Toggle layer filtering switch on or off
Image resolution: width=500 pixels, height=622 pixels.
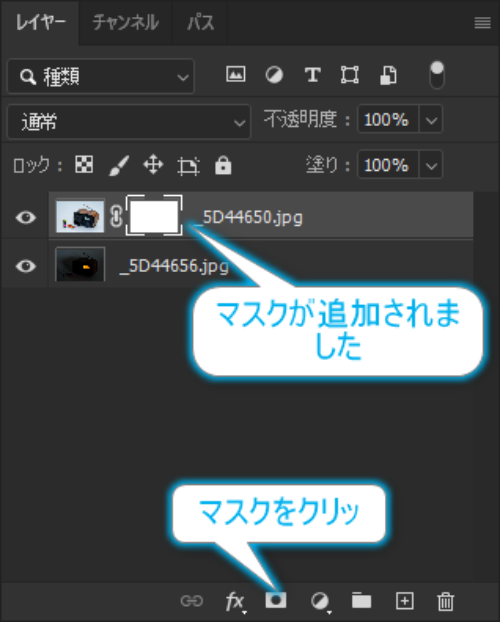437,75
